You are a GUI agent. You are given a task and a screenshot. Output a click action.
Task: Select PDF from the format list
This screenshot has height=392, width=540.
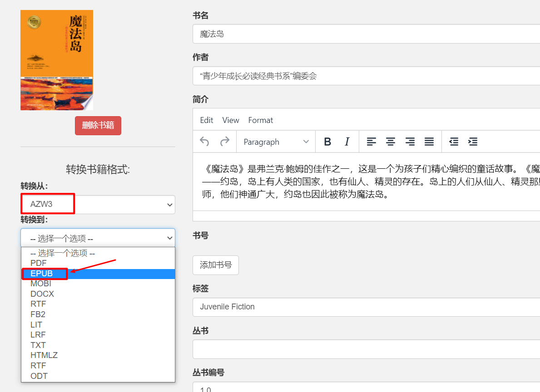pos(39,263)
